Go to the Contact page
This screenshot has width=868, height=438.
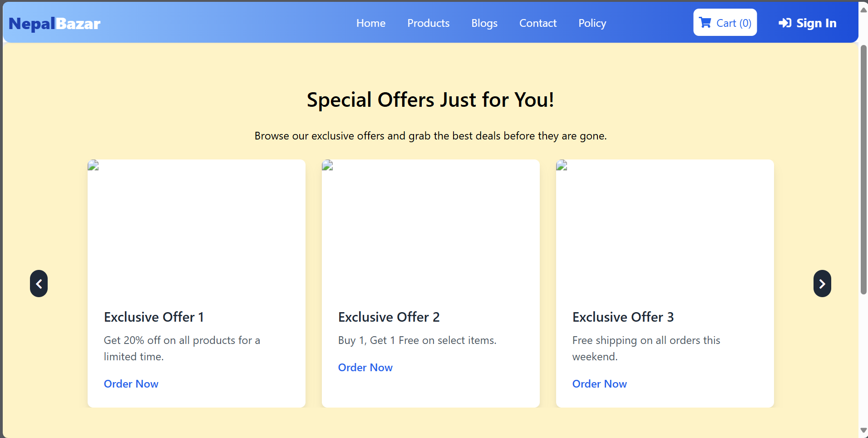(x=538, y=23)
